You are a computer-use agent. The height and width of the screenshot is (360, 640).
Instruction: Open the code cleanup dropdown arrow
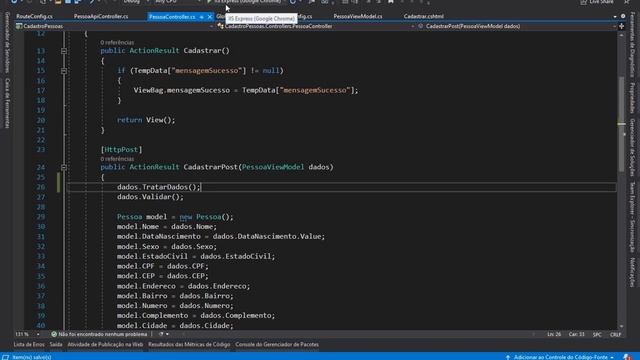(167, 334)
